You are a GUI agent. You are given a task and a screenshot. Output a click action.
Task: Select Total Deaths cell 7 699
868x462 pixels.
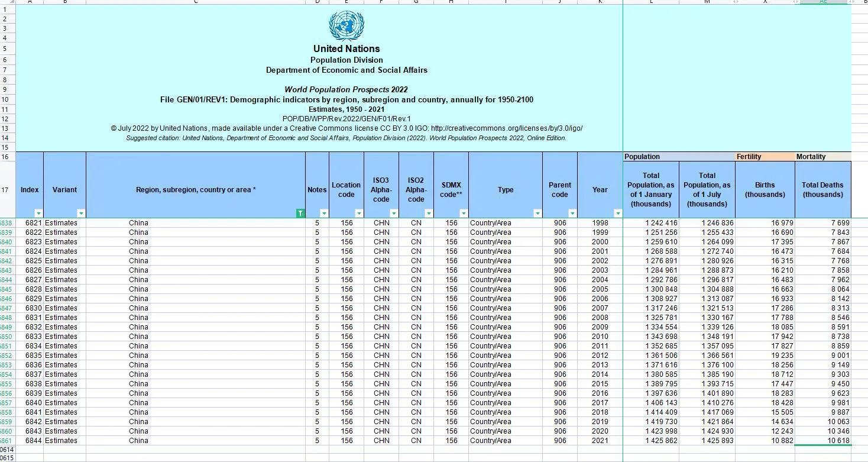point(822,223)
